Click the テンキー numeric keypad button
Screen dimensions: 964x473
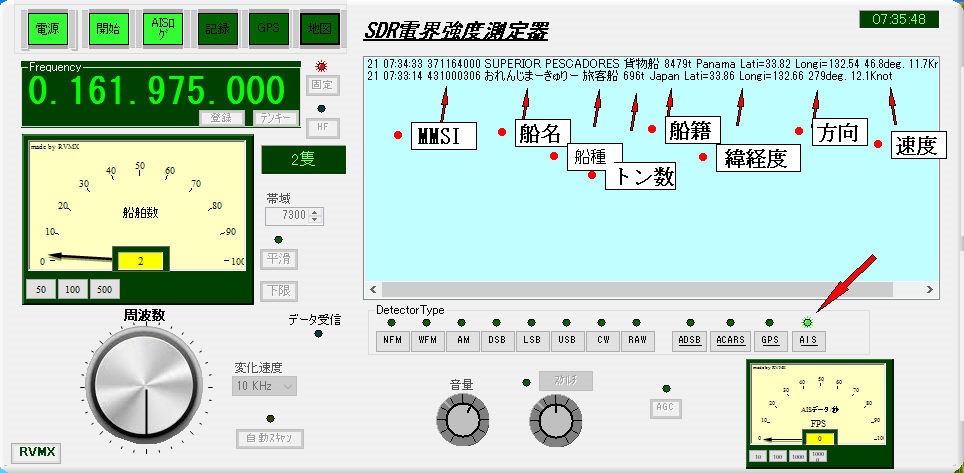coord(275,117)
